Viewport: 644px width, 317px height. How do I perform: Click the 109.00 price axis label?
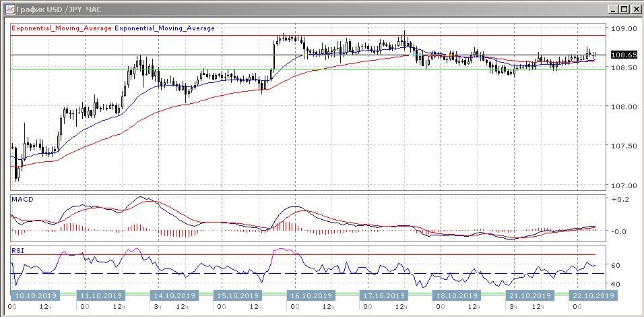(624, 28)
